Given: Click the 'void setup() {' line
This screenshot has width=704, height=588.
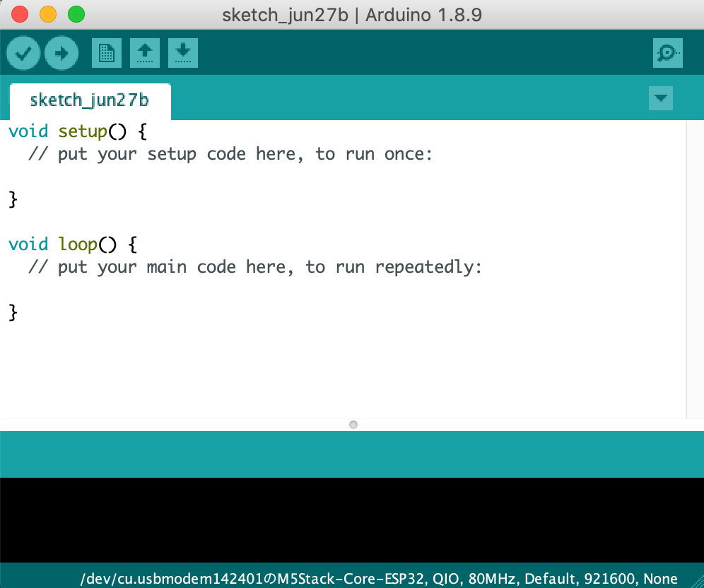Looking at the screenshot, I should [x=78, y=131].
